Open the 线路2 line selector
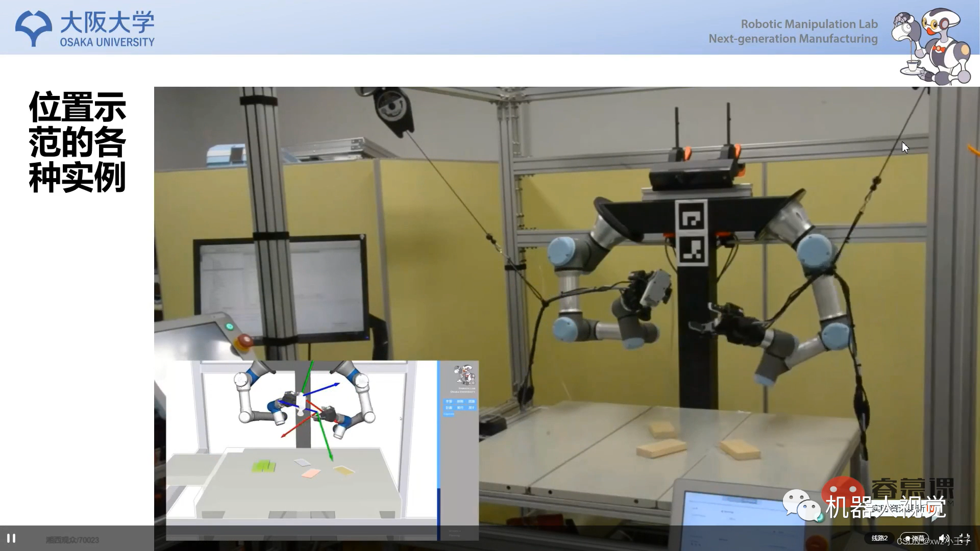The height and width of the screenshot is (551, 980). 879,538
